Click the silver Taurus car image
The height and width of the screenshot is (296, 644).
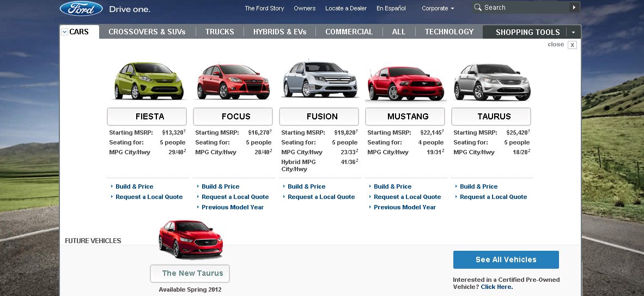coord(492,82)
